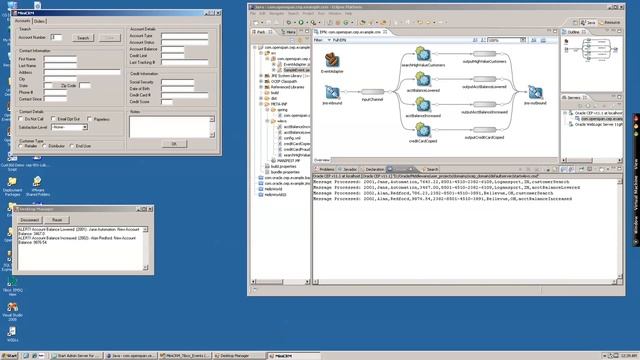Select the jms-outbound adapter node

click(535, 92)
